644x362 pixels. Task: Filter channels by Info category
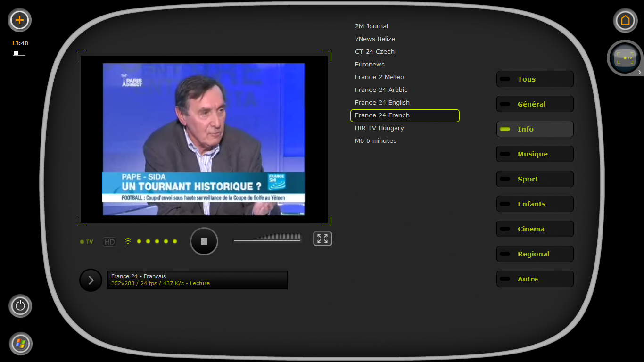tap(535, 129)
